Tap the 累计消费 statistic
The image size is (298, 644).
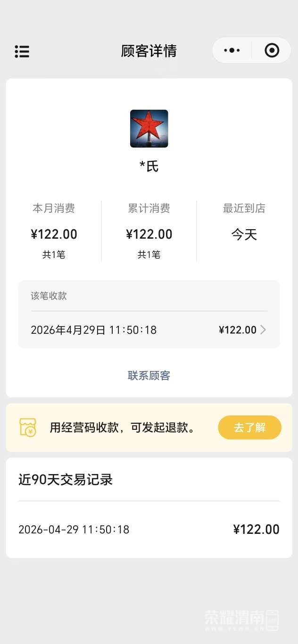(x=149, y=231)
